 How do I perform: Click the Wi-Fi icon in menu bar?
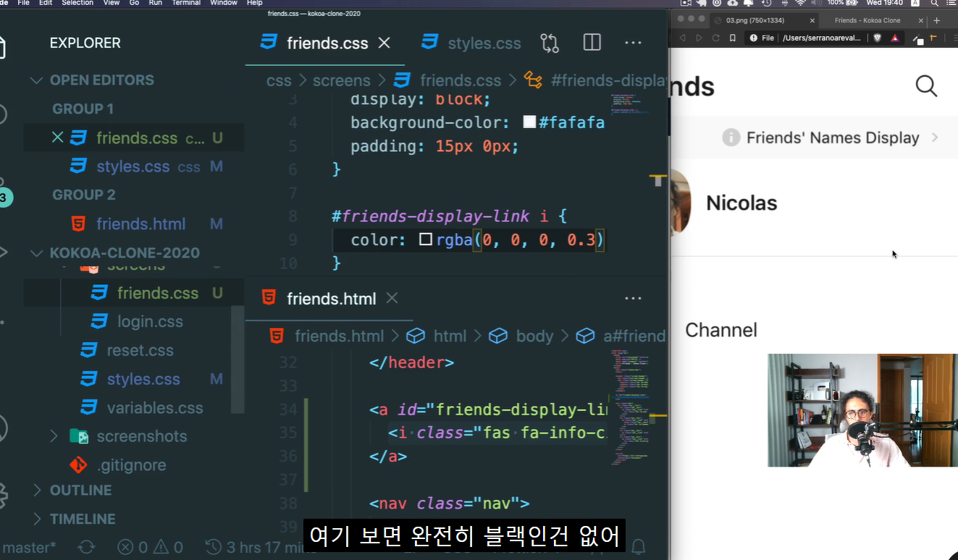coord(800,3)
